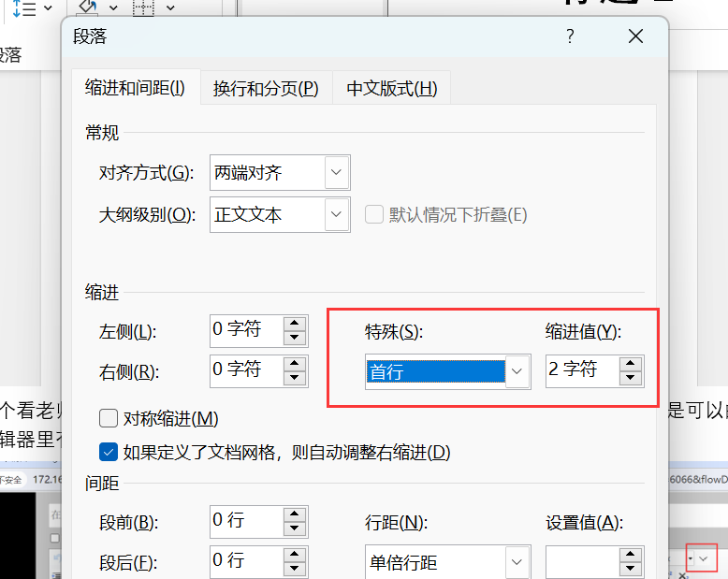Increase 缩进值 using the up spinner arrow
This screenshot has height=579, width=728.
pyautogui.click(x=631, y=364)
